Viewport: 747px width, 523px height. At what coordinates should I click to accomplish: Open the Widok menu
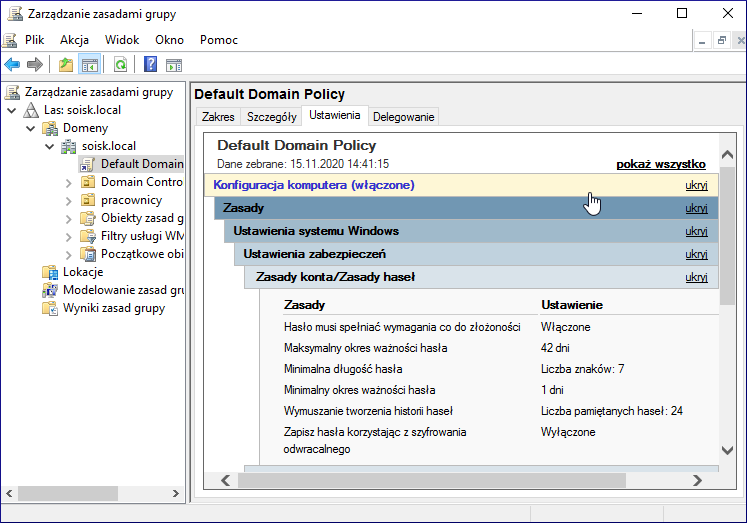pyautogui.click(x=122, y=40)
